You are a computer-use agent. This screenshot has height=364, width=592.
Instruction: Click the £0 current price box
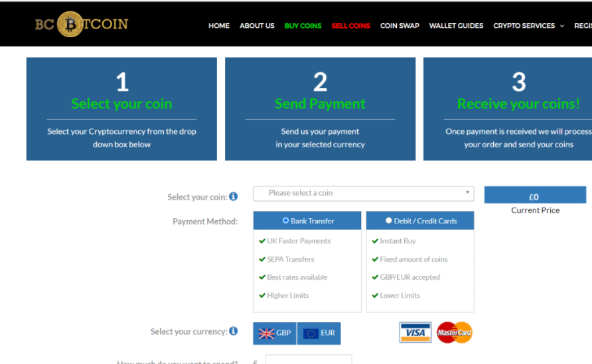pos(534,197)
